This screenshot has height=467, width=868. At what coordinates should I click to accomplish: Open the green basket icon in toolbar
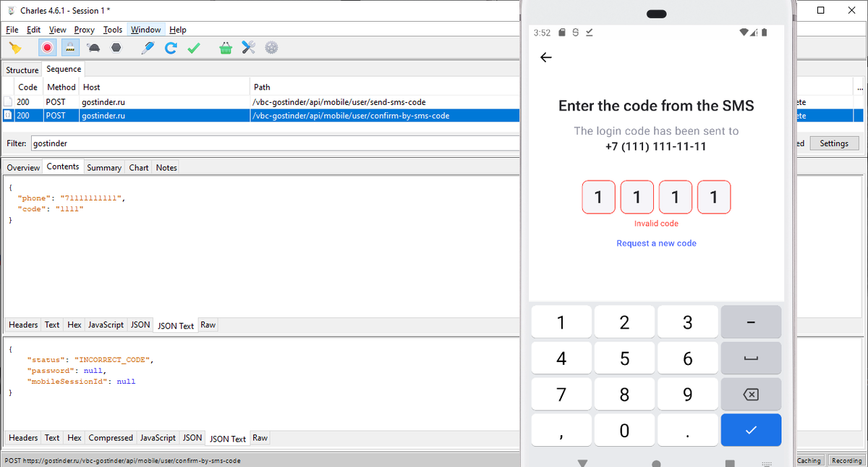click(226, 48)
